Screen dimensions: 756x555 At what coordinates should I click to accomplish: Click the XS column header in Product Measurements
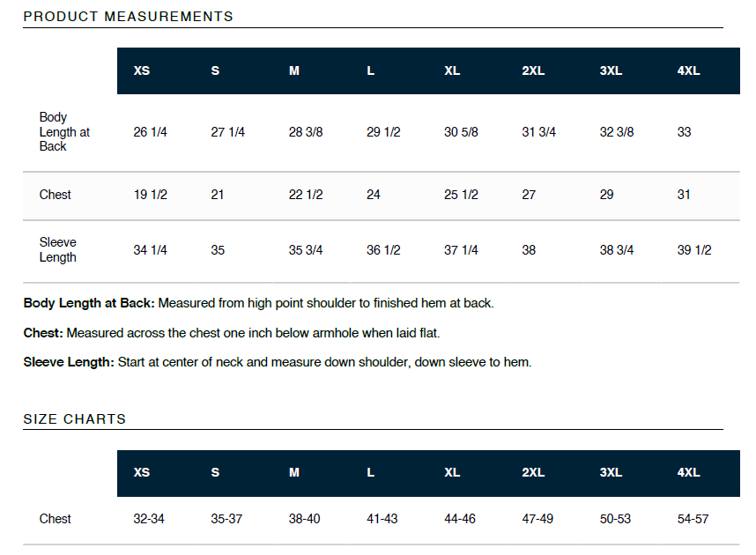142,70
